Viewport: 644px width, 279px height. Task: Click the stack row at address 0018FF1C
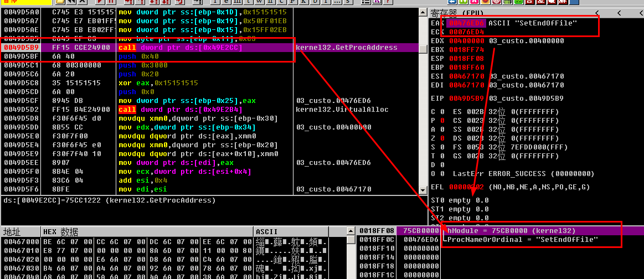499,275
